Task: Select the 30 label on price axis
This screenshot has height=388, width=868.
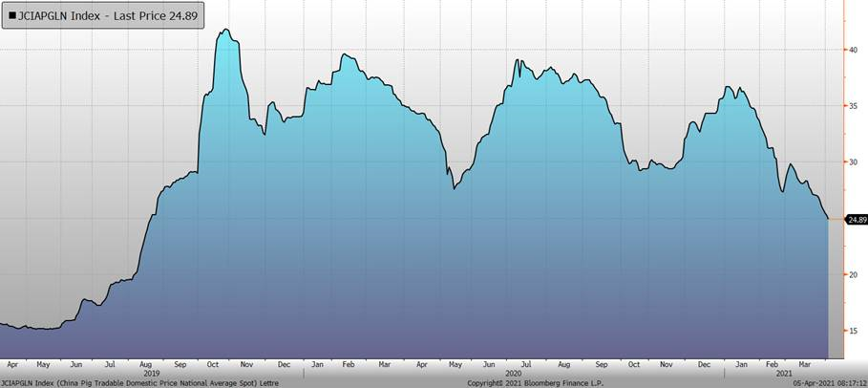Action: point(852,162)
